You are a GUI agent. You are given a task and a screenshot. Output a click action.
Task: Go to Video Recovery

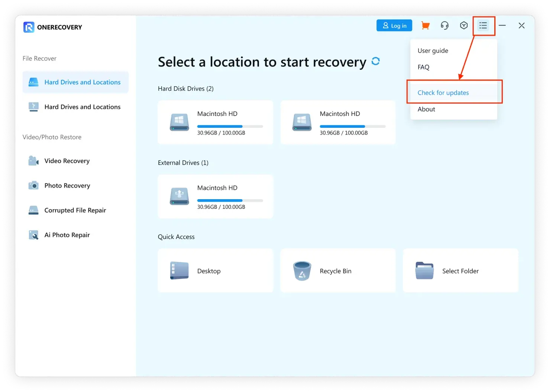67,161
